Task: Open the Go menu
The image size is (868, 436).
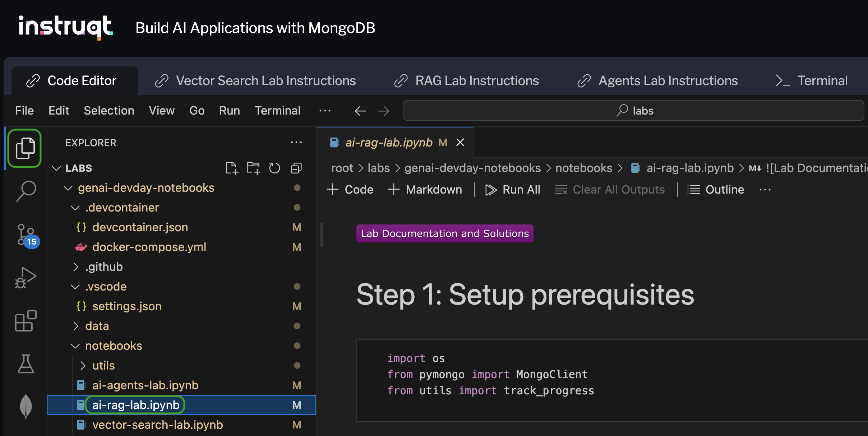Action: click(x=197, y=111)
